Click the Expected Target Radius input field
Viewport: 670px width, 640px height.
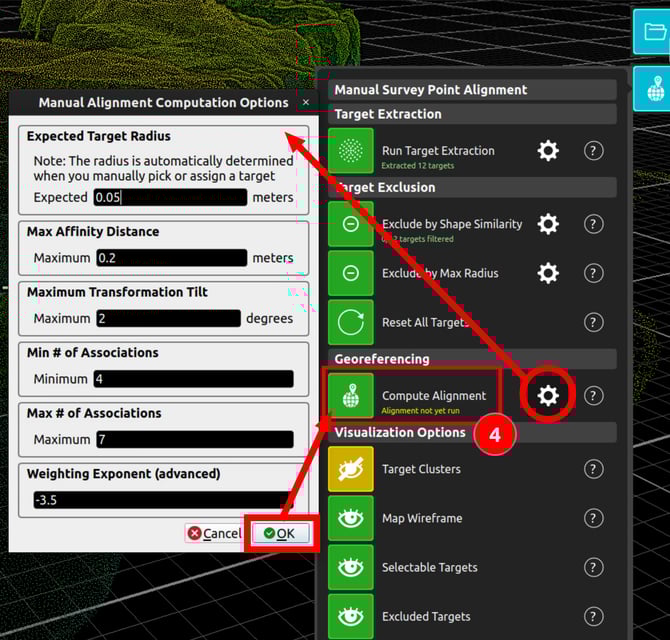coord(169,197)
